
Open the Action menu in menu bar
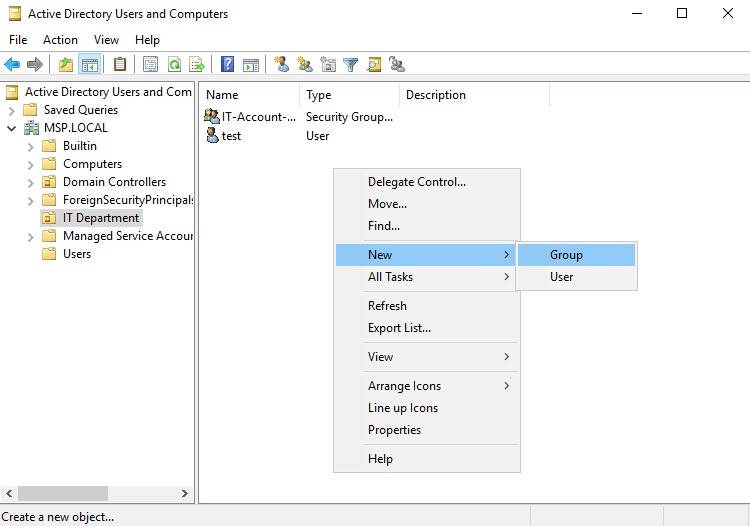(60, 40)
